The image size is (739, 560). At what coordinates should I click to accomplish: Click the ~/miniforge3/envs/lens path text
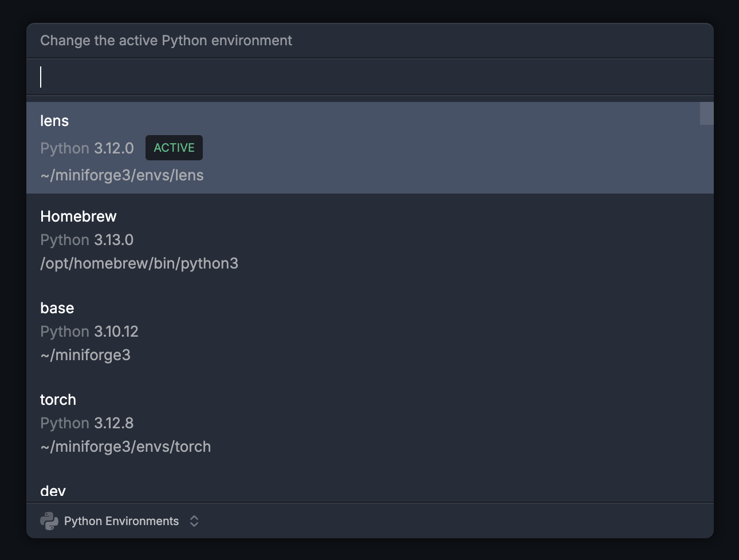point(121,175)
